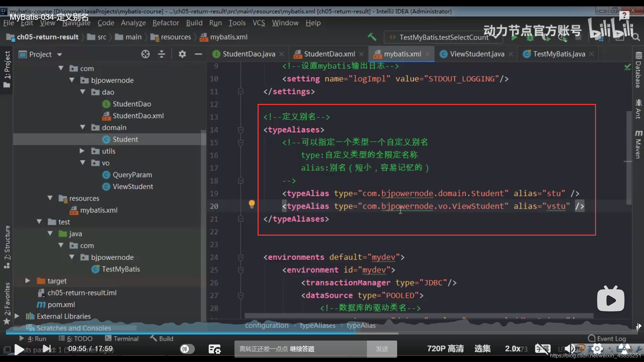Seek on the video progress bar
Viewport: 644px width, 362px height.
click(322, 333)
